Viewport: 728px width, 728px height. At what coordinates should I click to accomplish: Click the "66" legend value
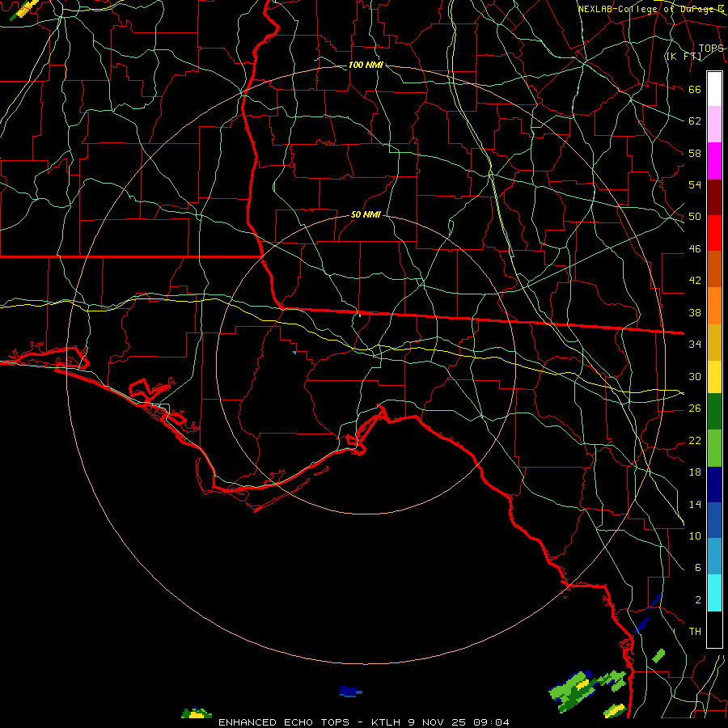695,89
